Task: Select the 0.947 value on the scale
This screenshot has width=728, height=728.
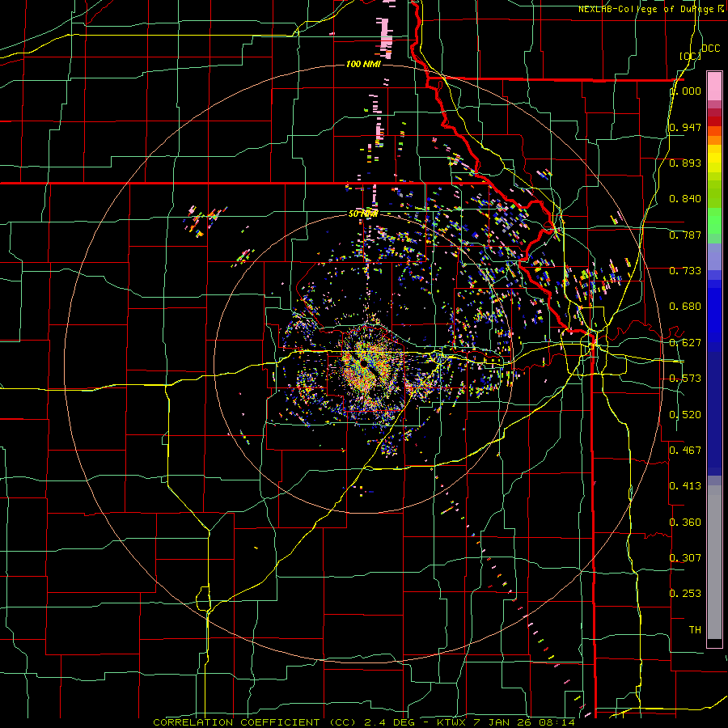Action: pos(685,127)
